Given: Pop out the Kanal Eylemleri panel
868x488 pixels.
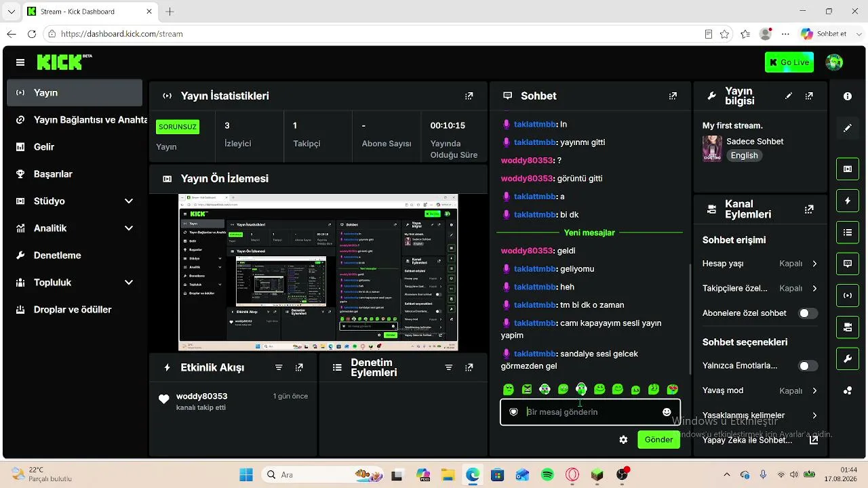Looking at the screenshot, I should (x=809, y=209).
